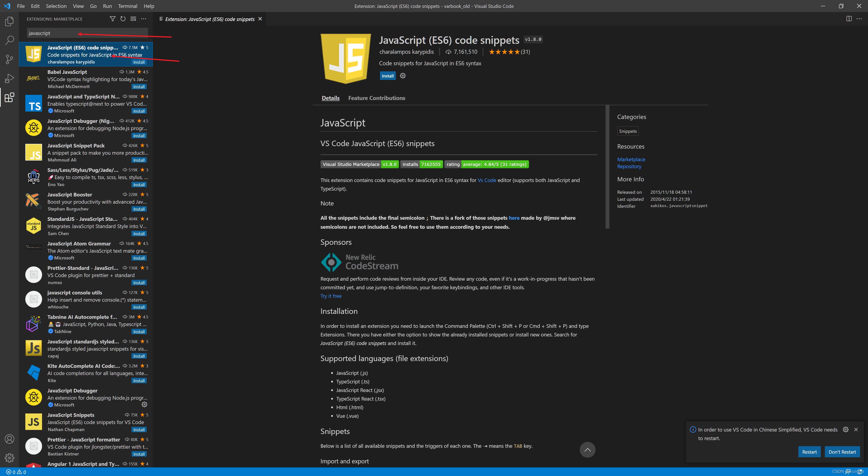The width and height of the screenshot is (868, 476).
Task: Open gear for JavaScript Debugger extension
Action: pos(144,404)
